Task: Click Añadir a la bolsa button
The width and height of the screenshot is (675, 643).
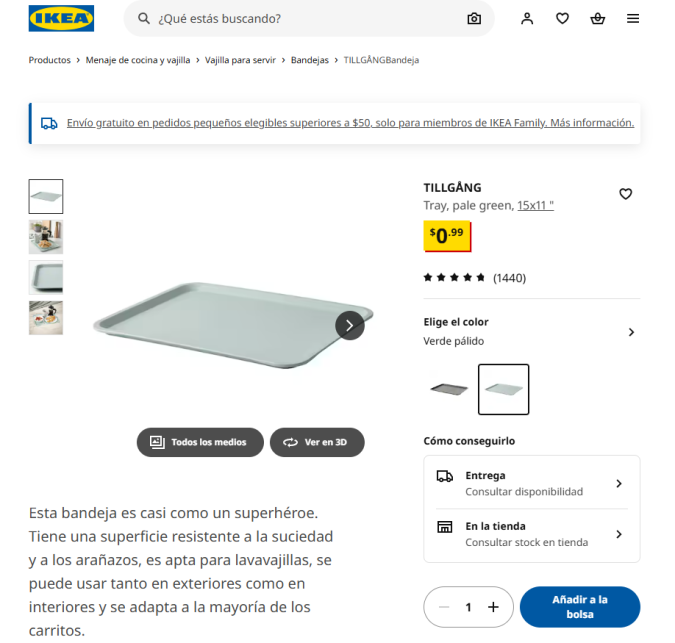Action: [x=580, y=607]
